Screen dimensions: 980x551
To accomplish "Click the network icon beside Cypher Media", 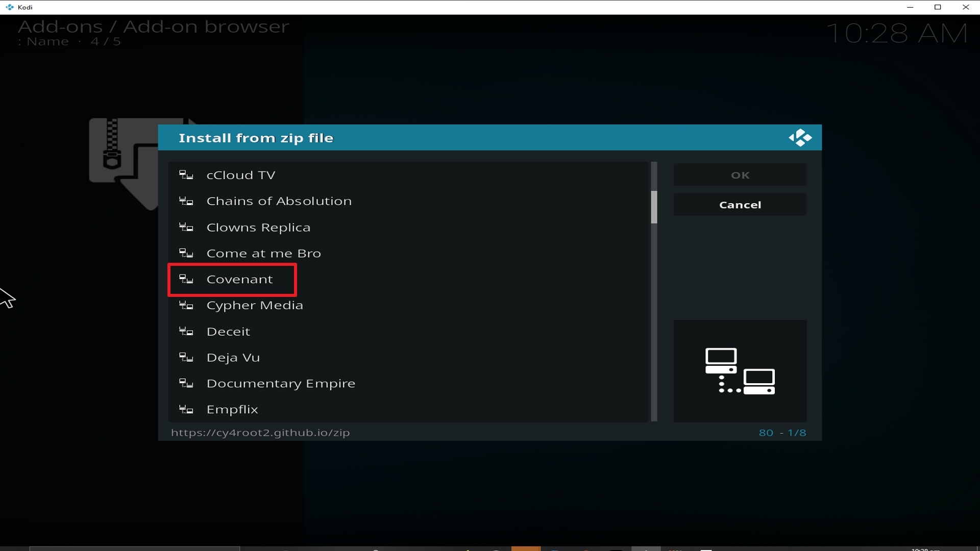I will coord(186,306).
